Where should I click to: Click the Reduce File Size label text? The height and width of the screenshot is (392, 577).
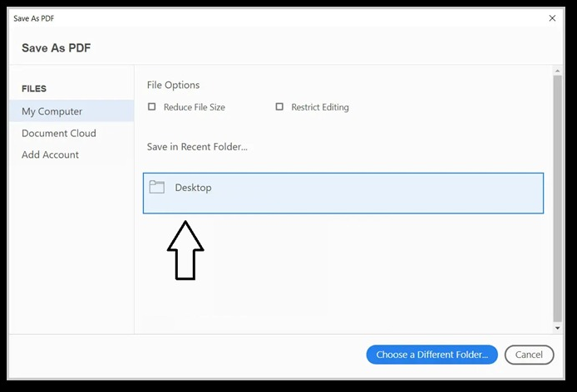point(194,107)
